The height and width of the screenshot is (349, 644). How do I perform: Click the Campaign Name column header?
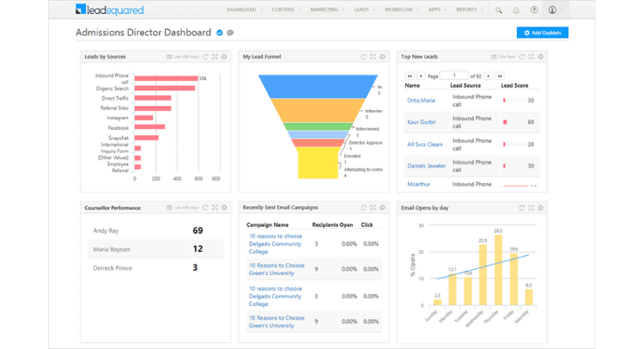[x=267, y=225]
